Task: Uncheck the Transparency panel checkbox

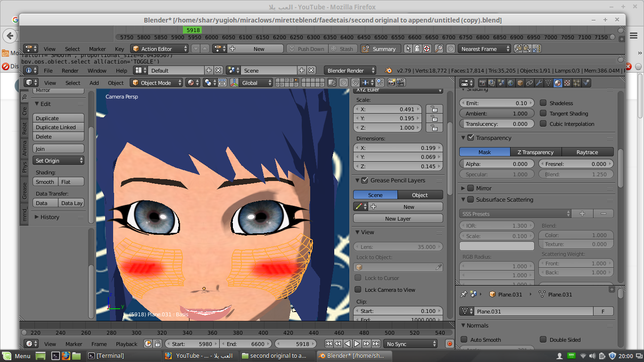Action: pos(471,138)
